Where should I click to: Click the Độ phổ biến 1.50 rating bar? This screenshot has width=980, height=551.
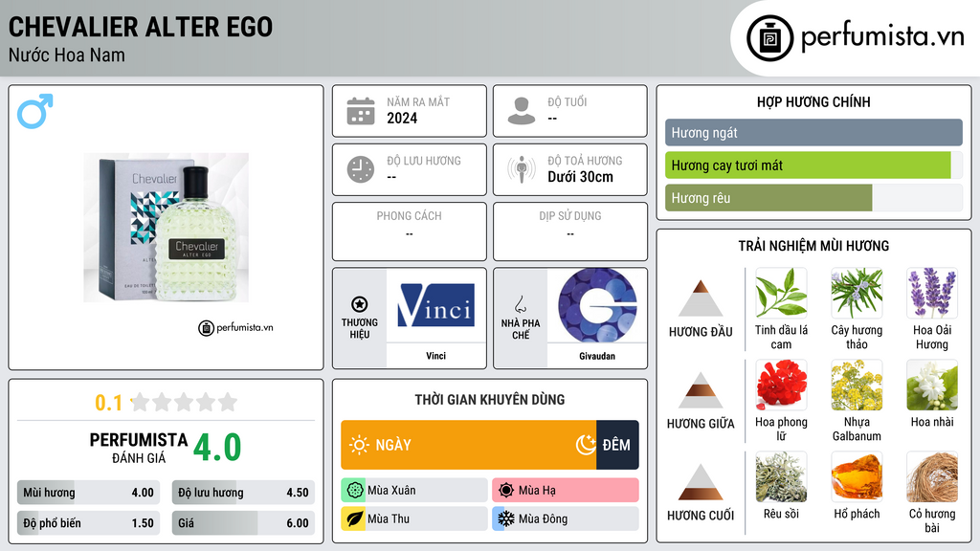88,523
